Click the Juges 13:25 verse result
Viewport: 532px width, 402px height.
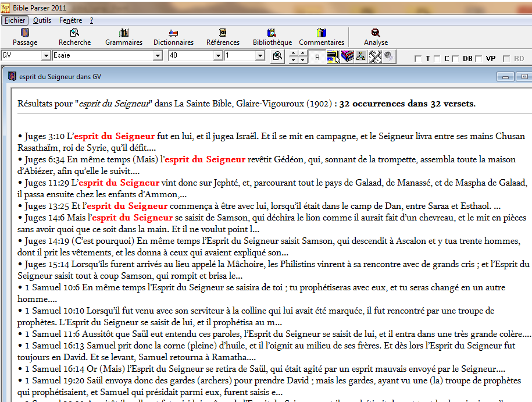click(x=259, y=206)
